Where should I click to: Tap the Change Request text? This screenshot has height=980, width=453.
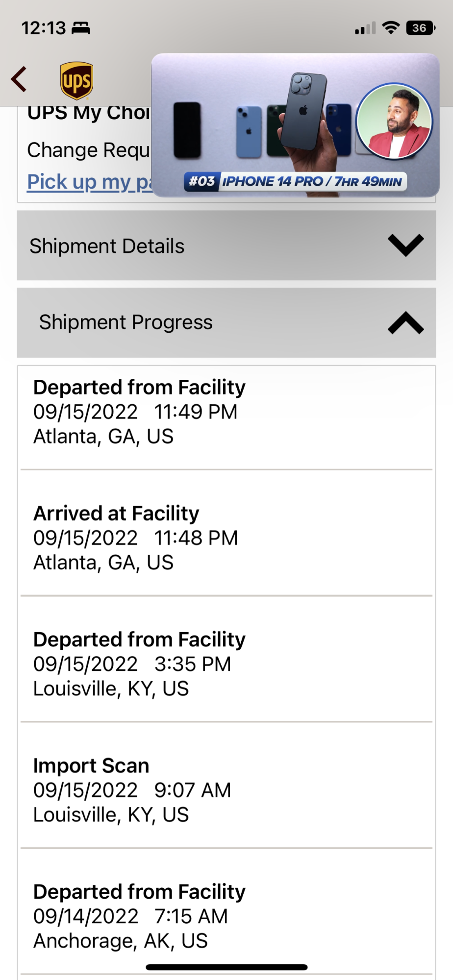tap(88, 150)
